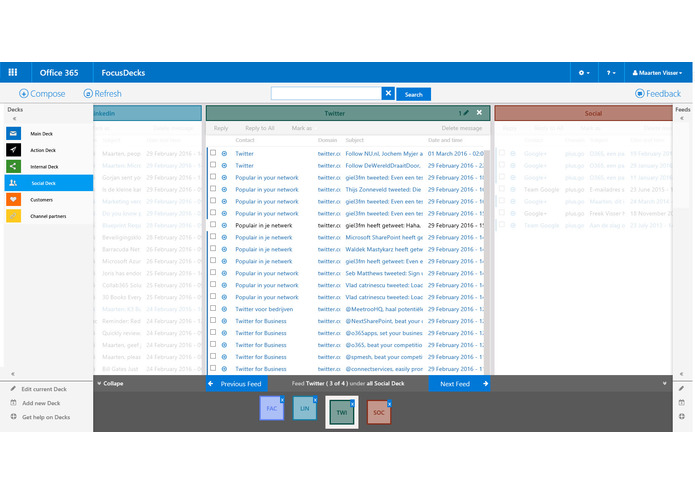The image size is (695, 494).
Task: Click the Edit current Deck pencil icon
Action: point(13,389)
